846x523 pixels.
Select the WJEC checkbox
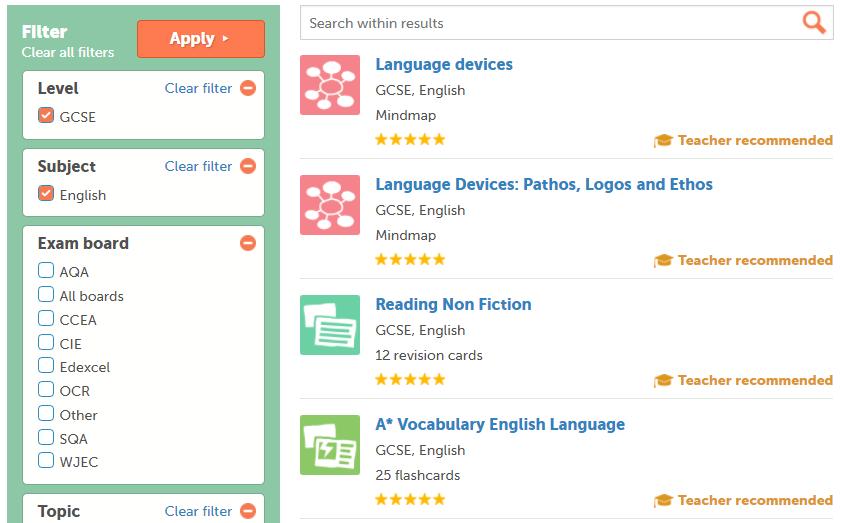(x=46, y=460)
